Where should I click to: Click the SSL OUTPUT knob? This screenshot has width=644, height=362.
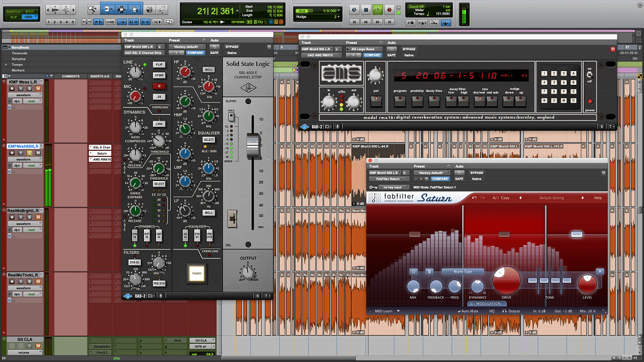[x=248, y=271]
